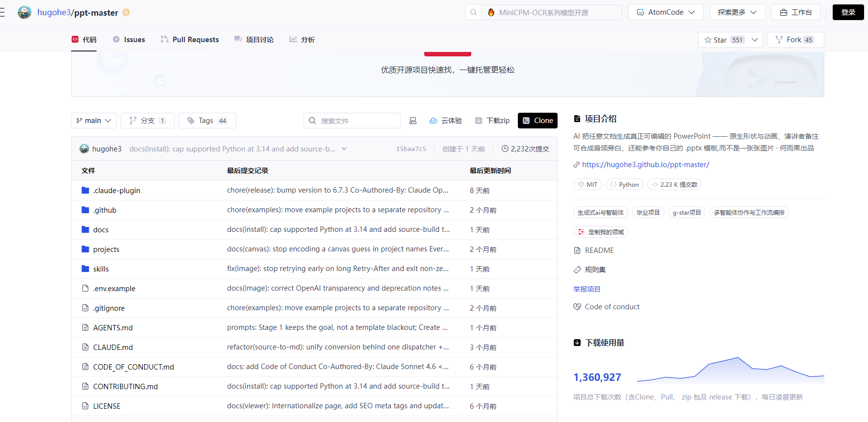Click the hugohe3 avatar in header
Screen dimensions: 868x422
coord(25,12)
